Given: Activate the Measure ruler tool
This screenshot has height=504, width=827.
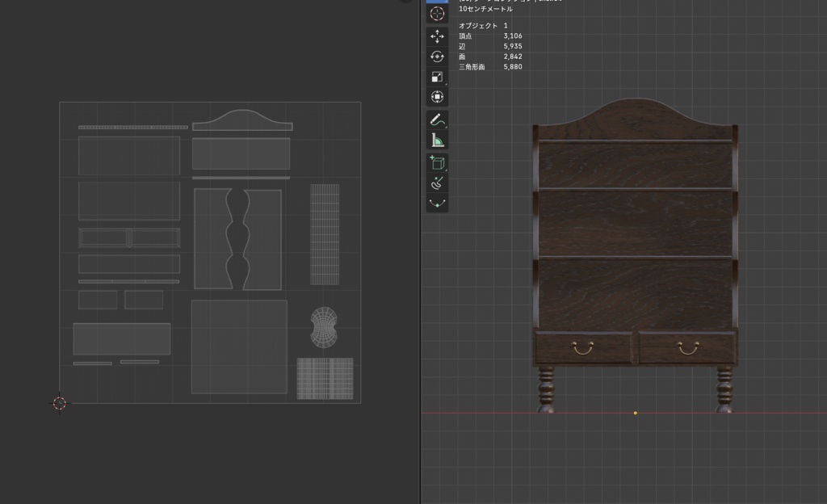Looking at the screenshot, I should [x=437, y=141].
